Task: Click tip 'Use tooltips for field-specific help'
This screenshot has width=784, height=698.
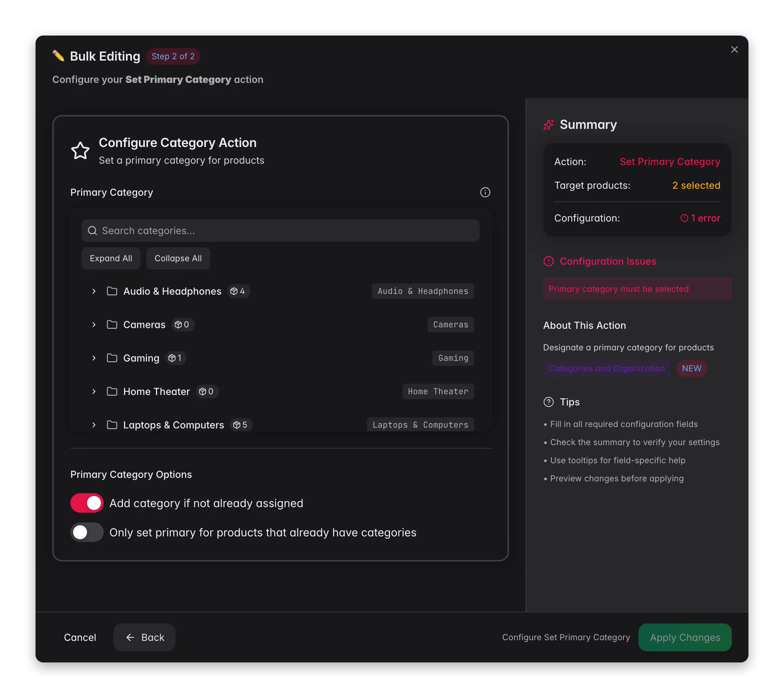Action: 618,460
